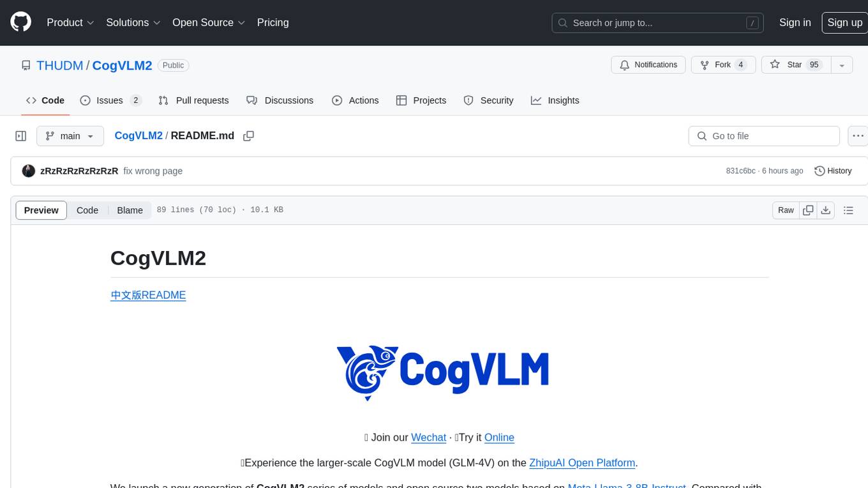The width and height of the screenshot is (868, 488).
Task: Switch to the Pull requests tab
Action: [x=193, y=100]
